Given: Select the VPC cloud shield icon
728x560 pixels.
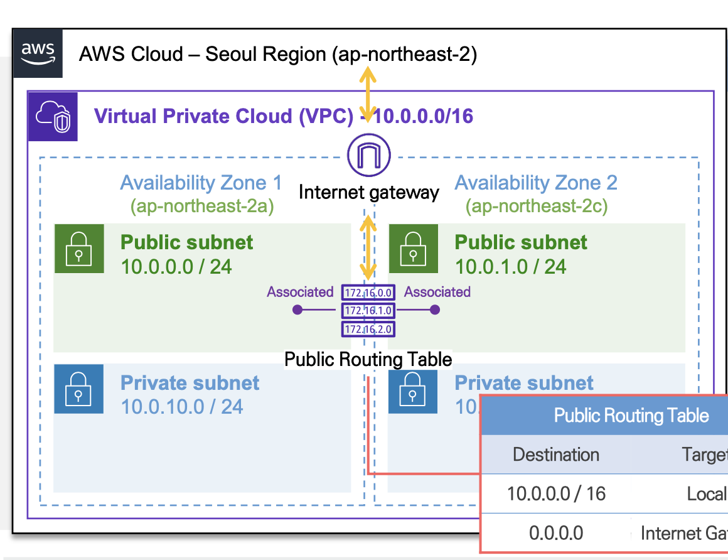Looking at the screenshot, I should [53, 116].
